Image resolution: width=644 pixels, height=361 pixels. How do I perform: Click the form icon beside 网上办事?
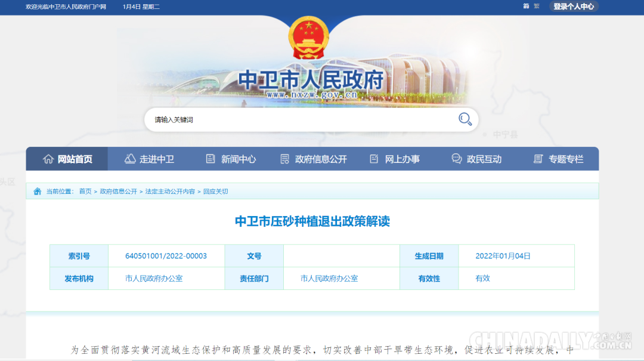coord(373,159)
